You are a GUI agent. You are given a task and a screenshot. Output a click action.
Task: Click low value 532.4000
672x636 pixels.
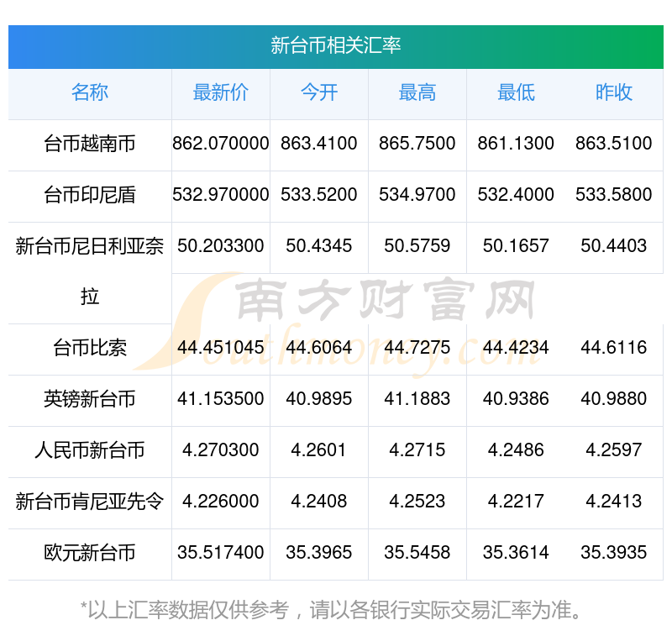pos(516,195)
